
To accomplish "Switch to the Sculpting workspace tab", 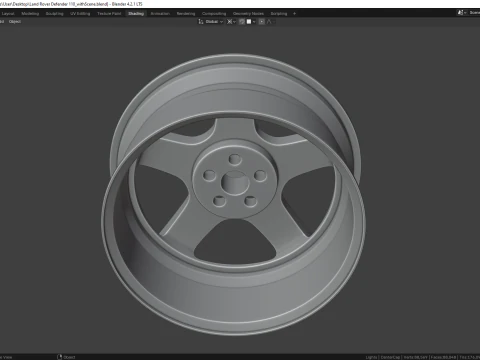I will tap(54, 14).
